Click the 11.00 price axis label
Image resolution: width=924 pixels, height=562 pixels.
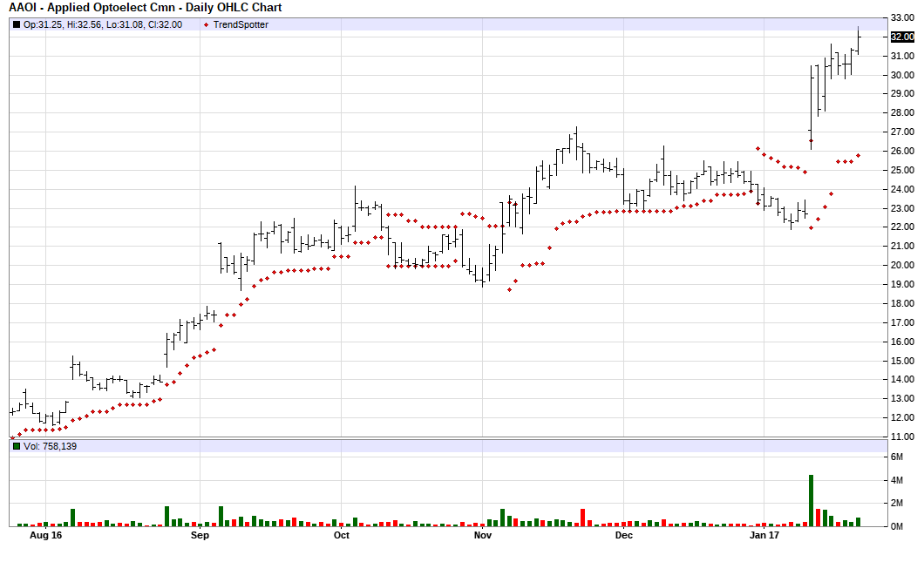tap(902, 437)
